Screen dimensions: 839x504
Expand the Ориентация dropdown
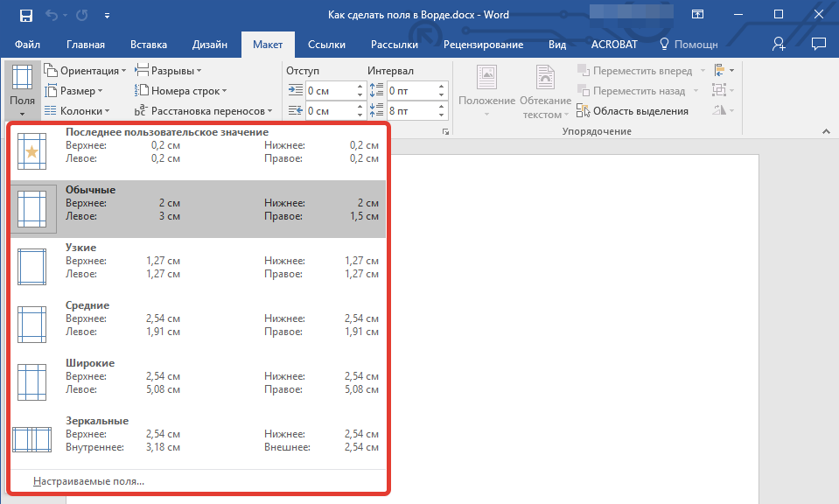point(85,71)
